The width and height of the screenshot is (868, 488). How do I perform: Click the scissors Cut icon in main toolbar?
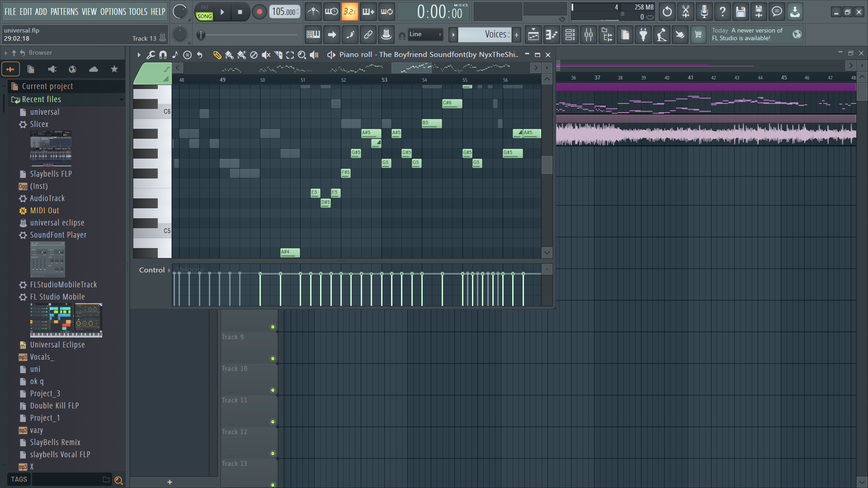pos(685,11)
